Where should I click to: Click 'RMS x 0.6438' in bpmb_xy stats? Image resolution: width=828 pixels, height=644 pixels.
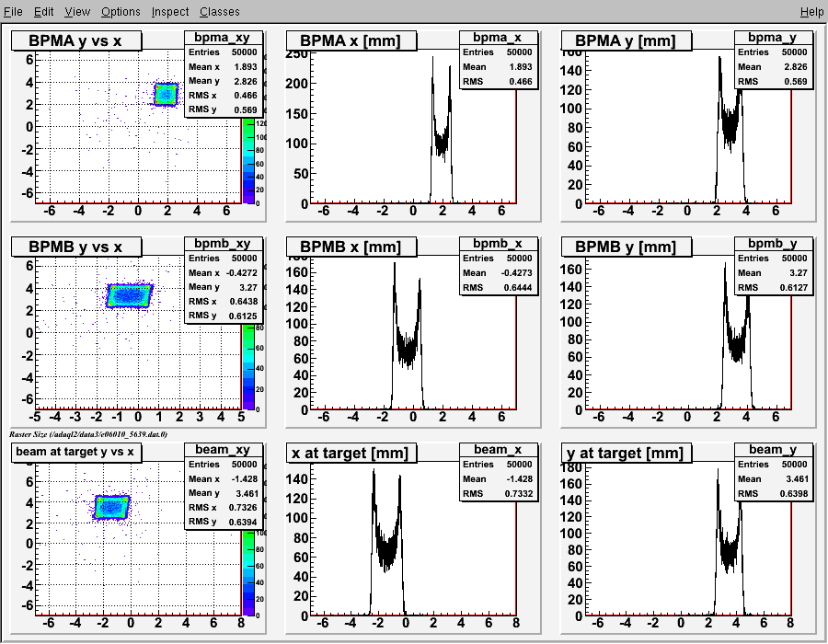(x=223, y=302)
